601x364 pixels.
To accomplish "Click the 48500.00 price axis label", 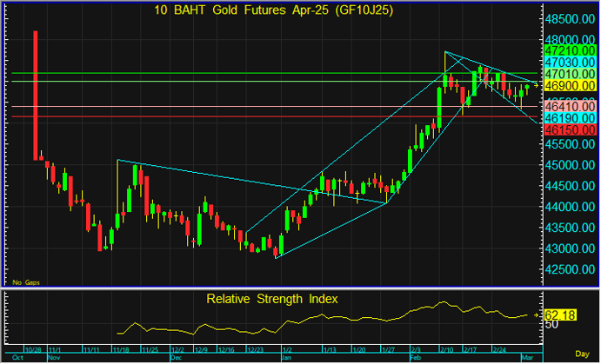I will [x=570, y=19].
